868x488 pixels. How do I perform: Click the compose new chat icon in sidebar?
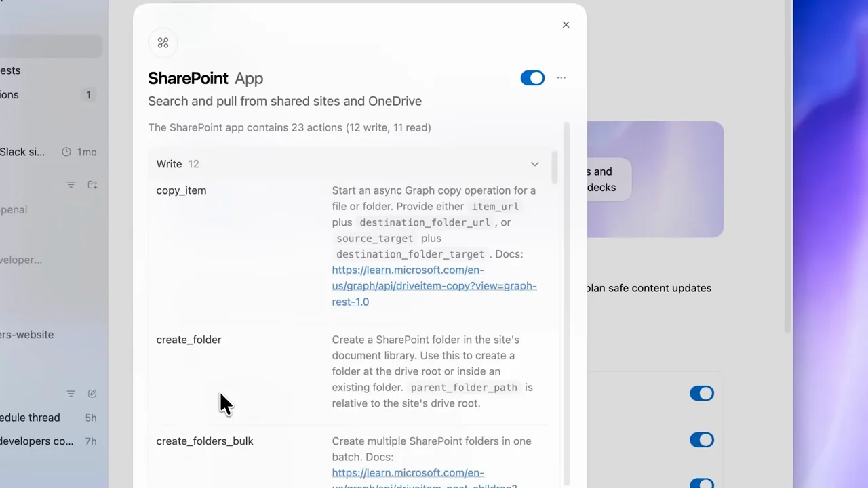pyautogui.click(x=92, y=394)
